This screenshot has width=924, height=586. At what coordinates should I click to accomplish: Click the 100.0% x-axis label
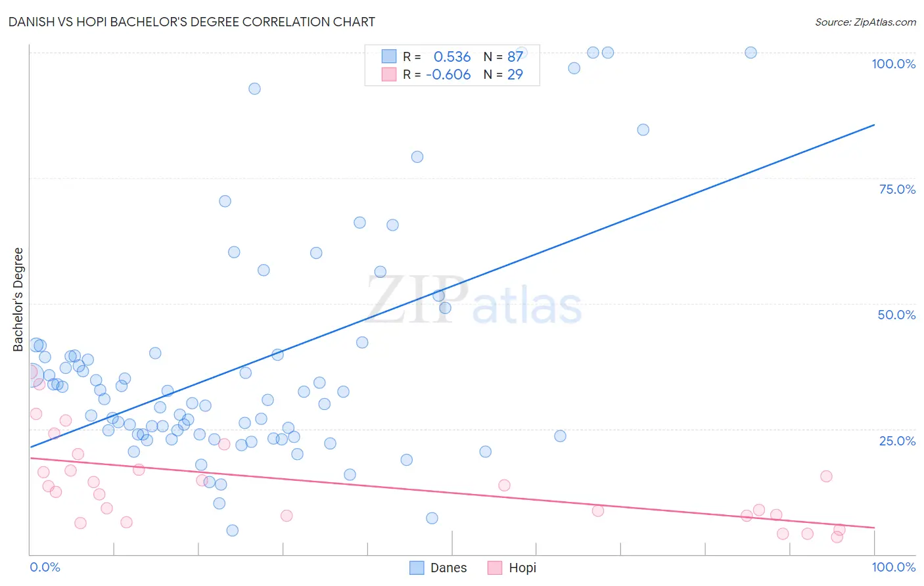tap(893, 567)
